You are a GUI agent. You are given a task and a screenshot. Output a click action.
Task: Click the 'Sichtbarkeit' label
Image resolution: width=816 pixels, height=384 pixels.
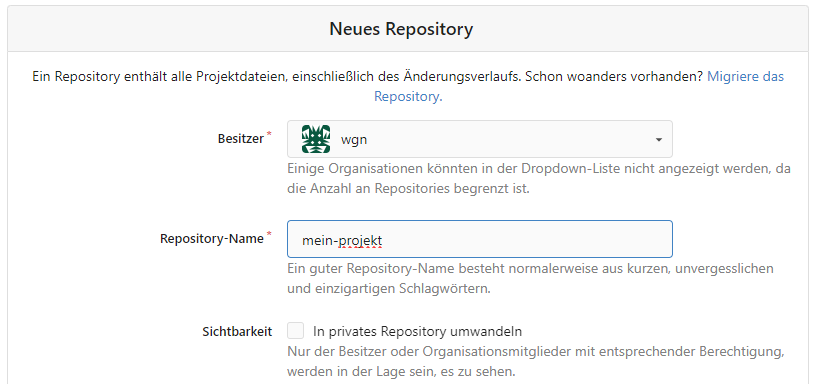coord(237,331)
